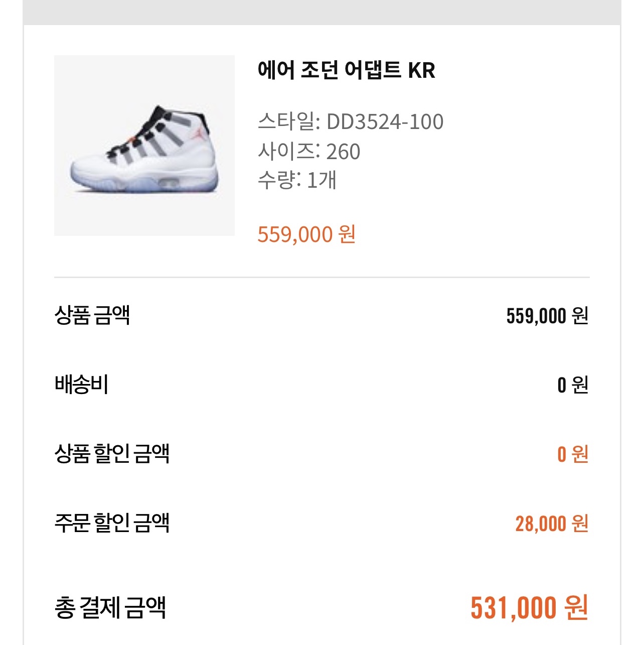
Task: Select the 주문 할인 금액 label
Action: pos(112,523)
